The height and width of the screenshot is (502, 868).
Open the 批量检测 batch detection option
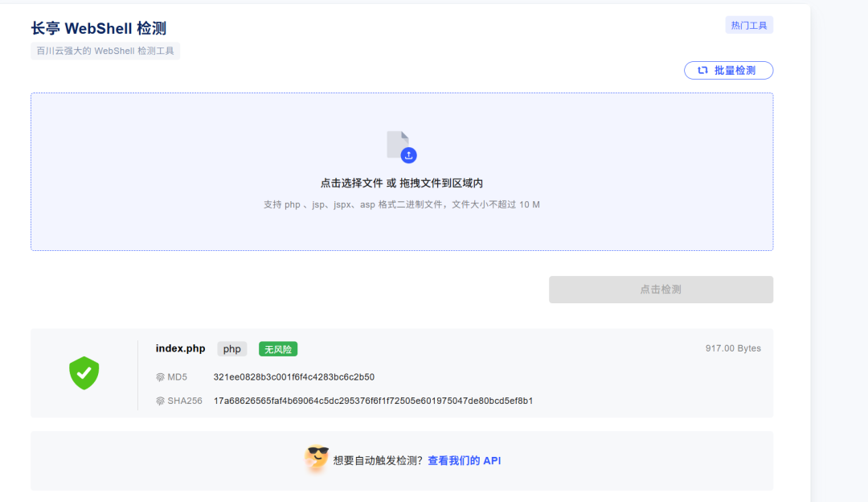click(x=728, y=70)
